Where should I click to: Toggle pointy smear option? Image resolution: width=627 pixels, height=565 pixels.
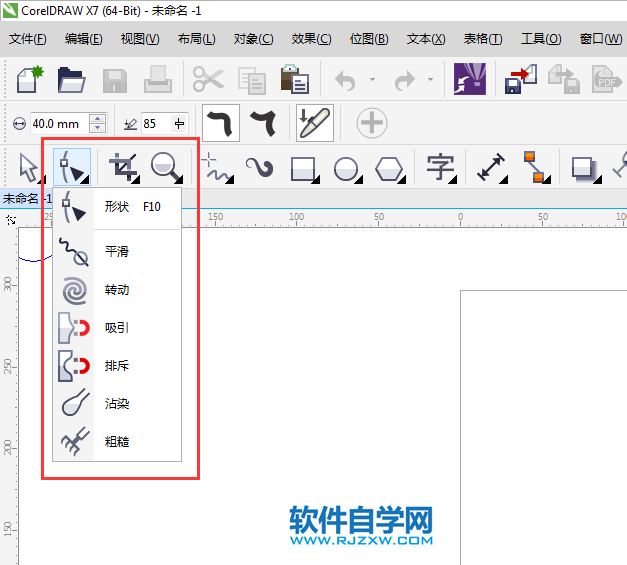pos(264,123)
